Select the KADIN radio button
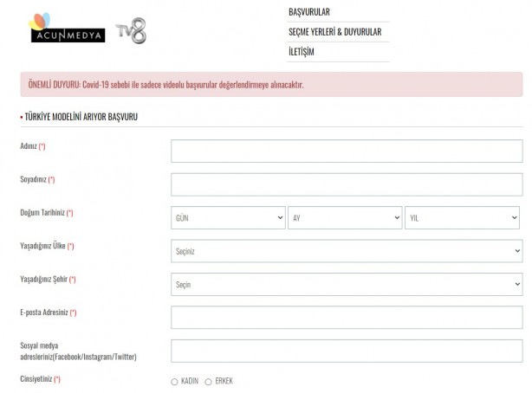This screenshot has width=532, height=393. coord(175,382)
